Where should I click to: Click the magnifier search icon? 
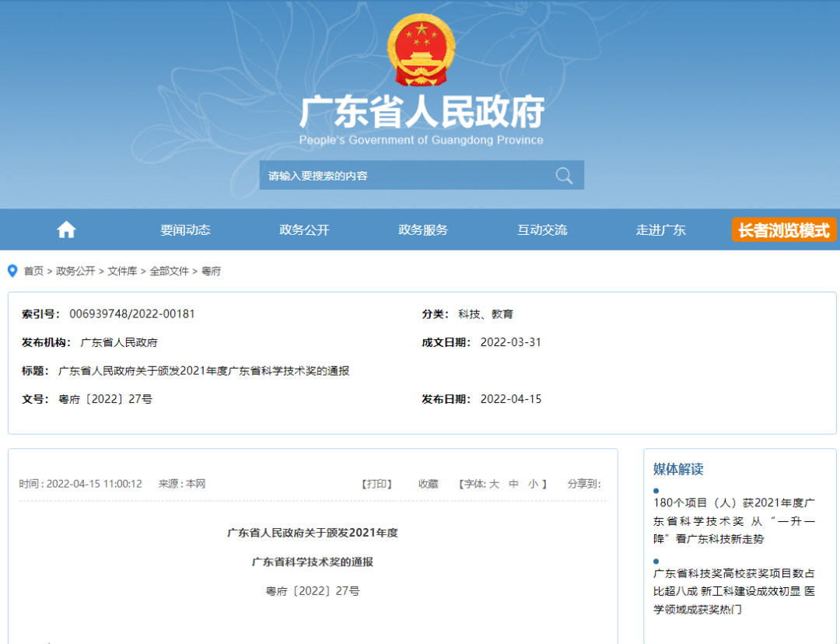coord(564,175)
